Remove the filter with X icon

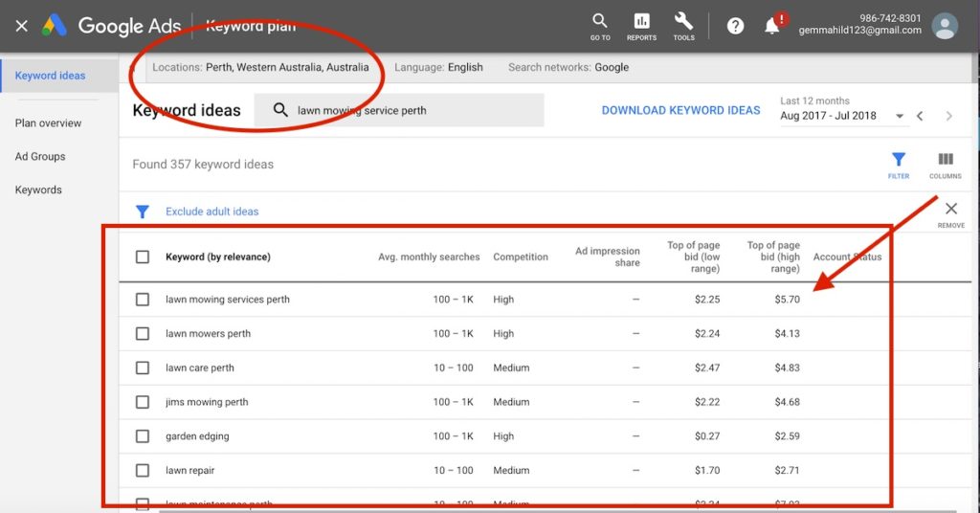[x=950, y=214]
